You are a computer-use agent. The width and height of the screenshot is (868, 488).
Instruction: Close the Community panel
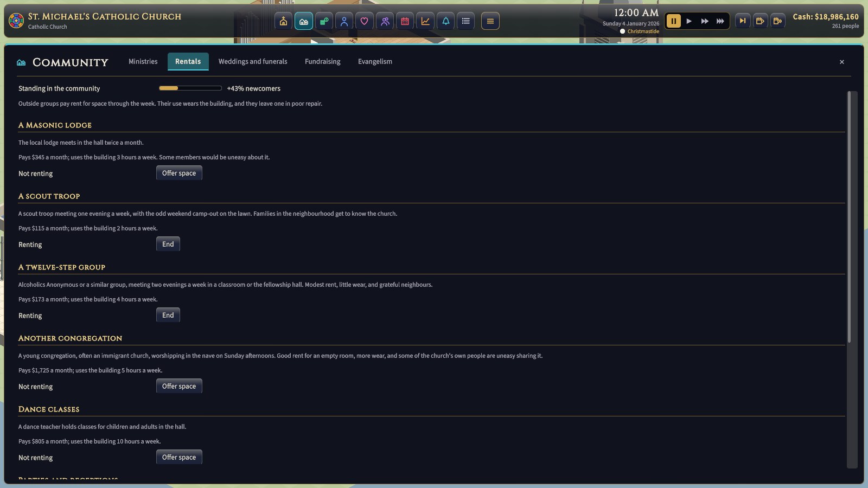coord(842,62)
